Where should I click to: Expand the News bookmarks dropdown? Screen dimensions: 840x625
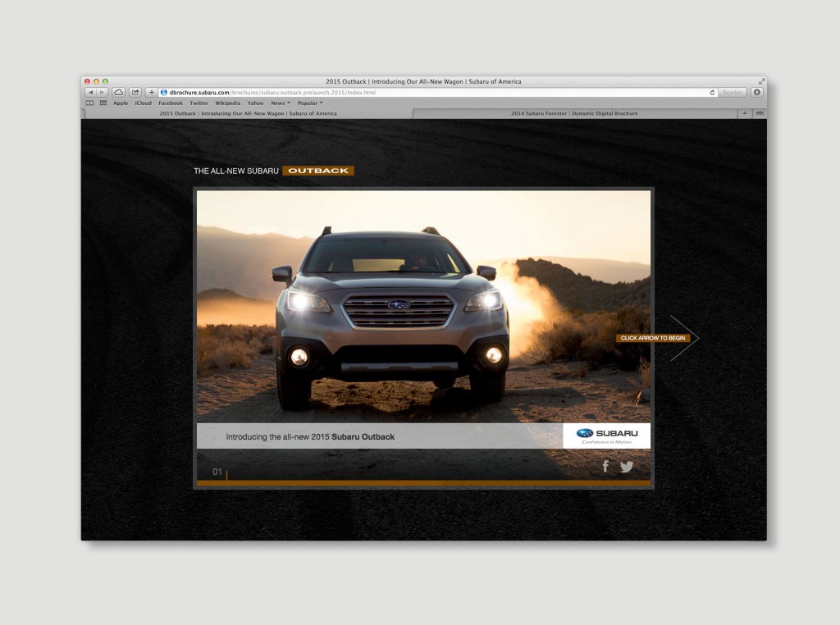tap(280, 103)
